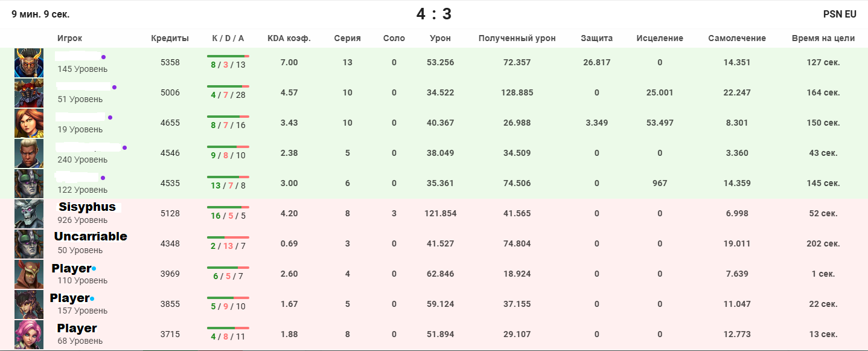Sort by the KDA коэф. column header

pos(289,38)
